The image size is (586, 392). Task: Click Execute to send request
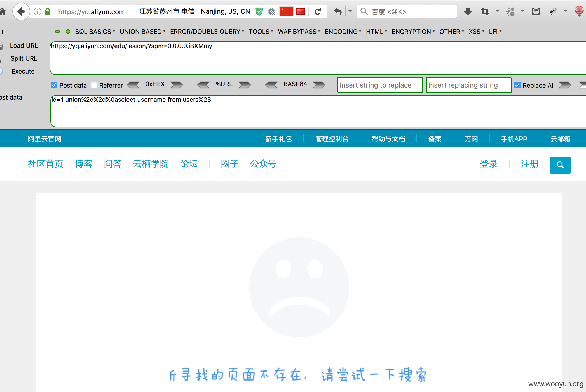(x=23, y=71)
